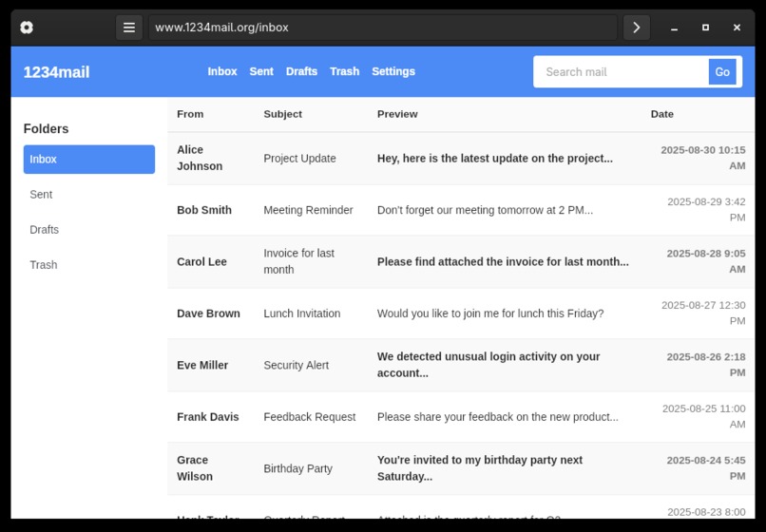Click the Project Update subject
This screenshot has width=766, height=532.
click(x=299, y=159)
